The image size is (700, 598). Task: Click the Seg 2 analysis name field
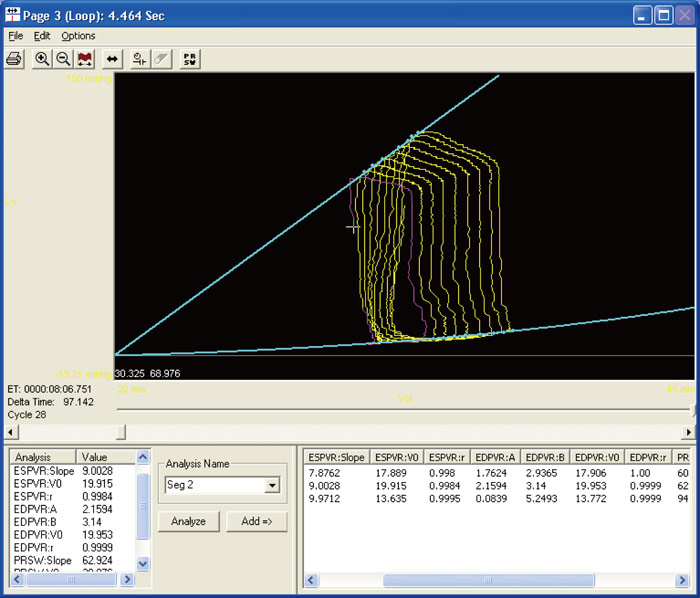[214, 485]
